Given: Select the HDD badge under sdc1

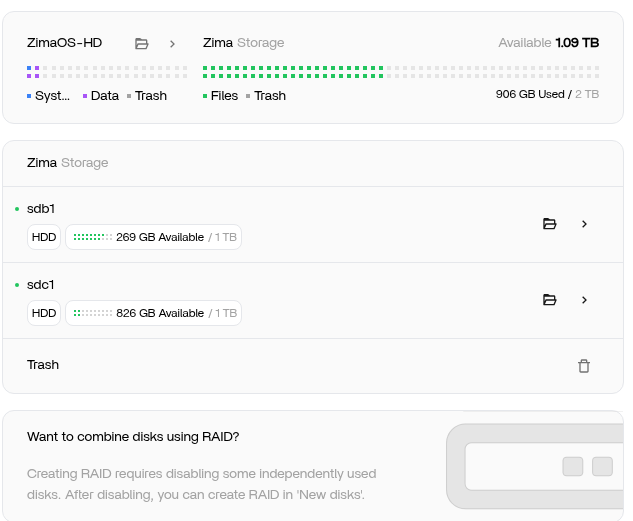Looking at the screenshot, I should (x=44, y=313).
